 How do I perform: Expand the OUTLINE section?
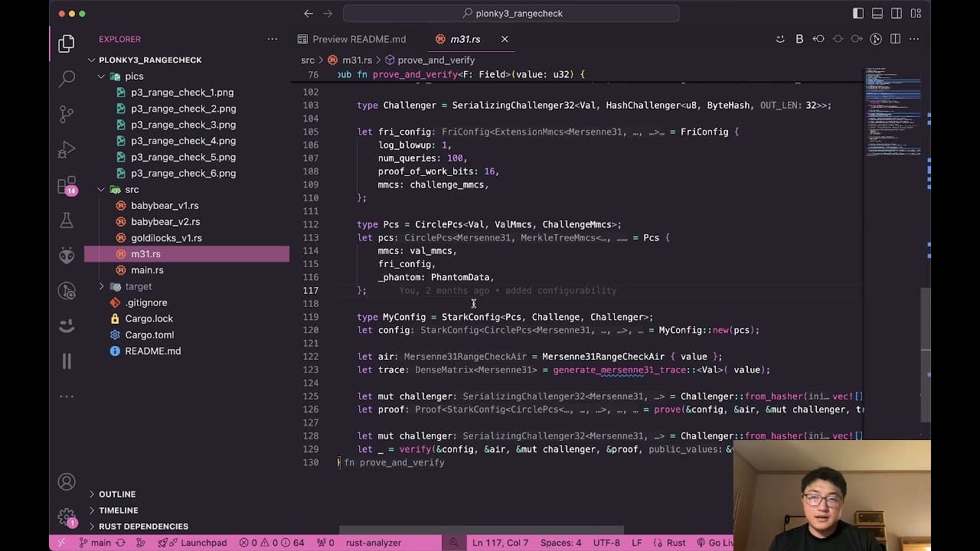pos(117,494)
